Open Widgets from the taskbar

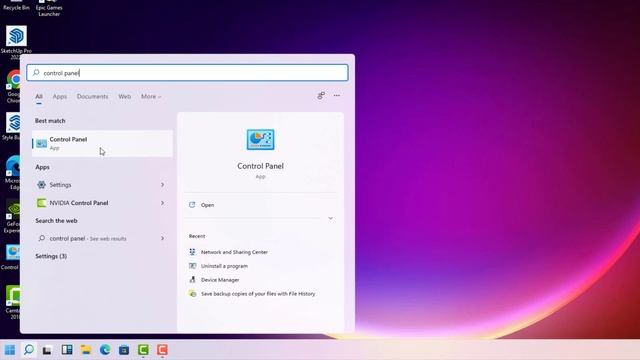coord(67,350)
